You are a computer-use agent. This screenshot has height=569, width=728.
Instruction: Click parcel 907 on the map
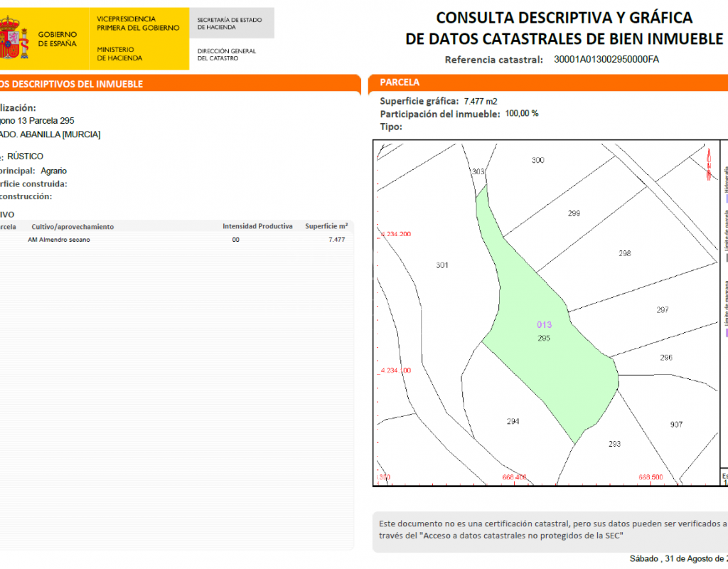point(676,425)
